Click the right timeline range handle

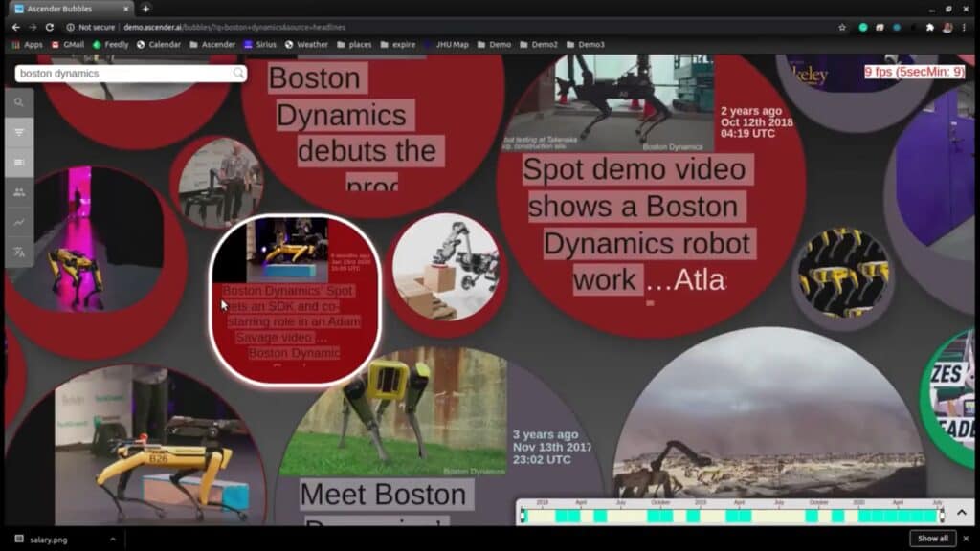tap(942, 516)
